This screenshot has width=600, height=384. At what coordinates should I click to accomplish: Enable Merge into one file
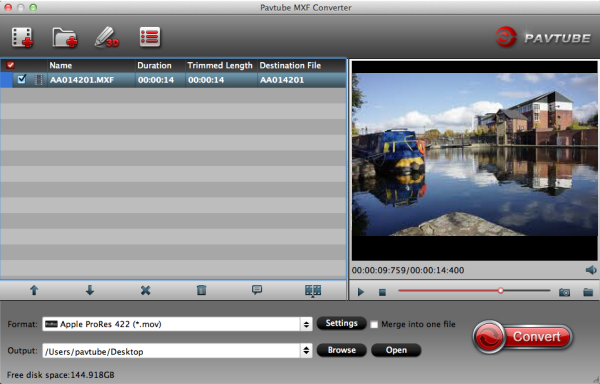click(x=374, y=324)
